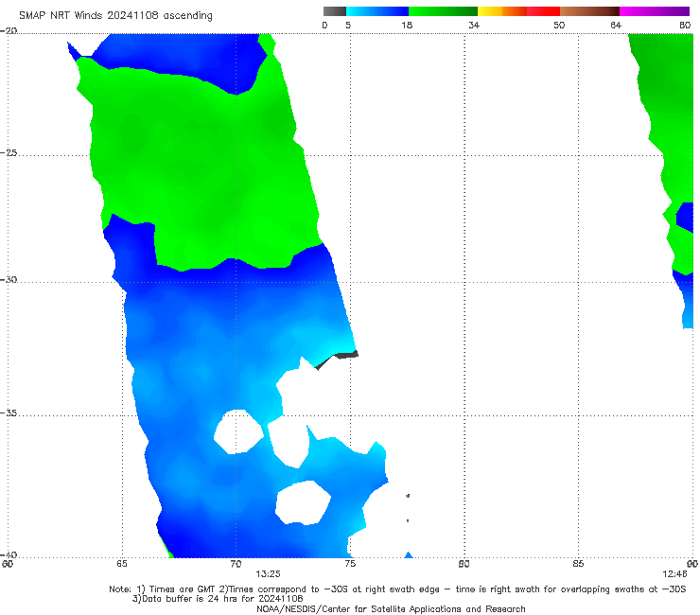Viewport: 700px width, 615px height.
Task: Click the swath time label '13:25'
Action: tap(268, 574)
